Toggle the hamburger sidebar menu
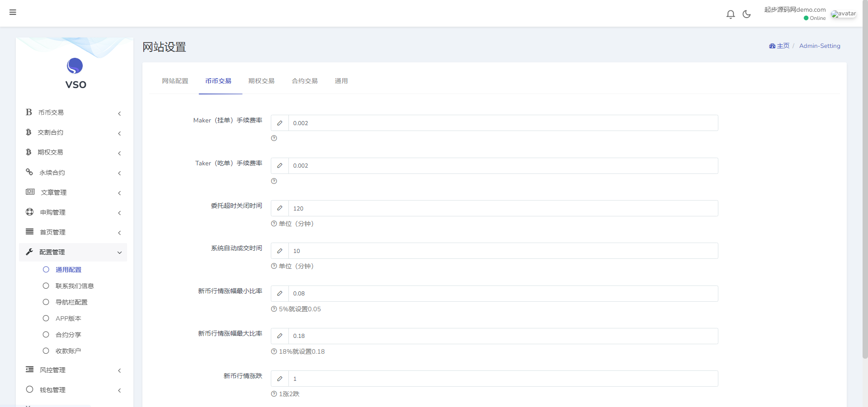The width and height of the screenshot is (868, 407). [x=13, y=12]
